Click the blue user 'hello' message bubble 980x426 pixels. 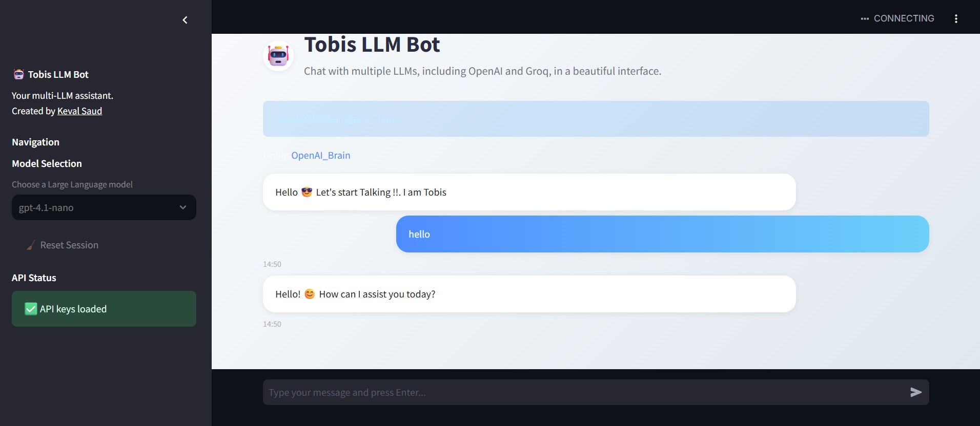[x=662, y=234]
